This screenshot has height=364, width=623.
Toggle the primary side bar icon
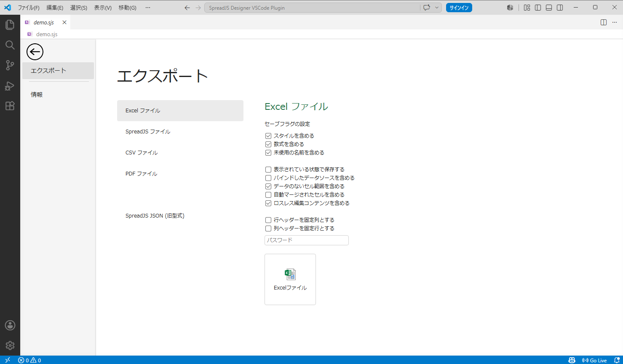coord(538,8)
